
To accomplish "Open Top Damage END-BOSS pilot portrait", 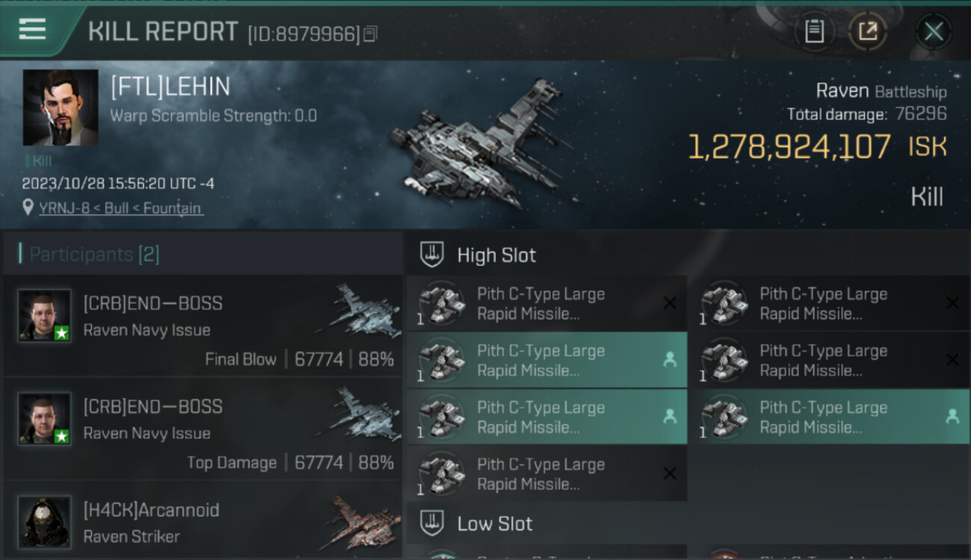I will tap(45, 418).
